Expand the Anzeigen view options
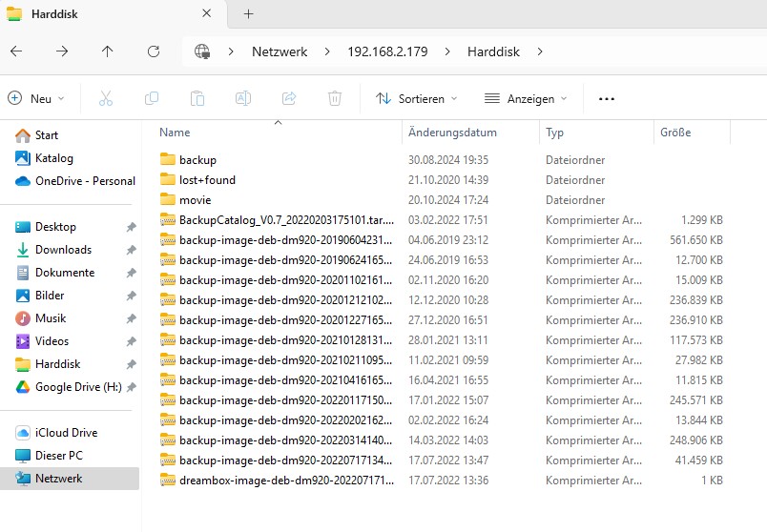This screenshot has width=767, height=532. click(x=526, y=98)
